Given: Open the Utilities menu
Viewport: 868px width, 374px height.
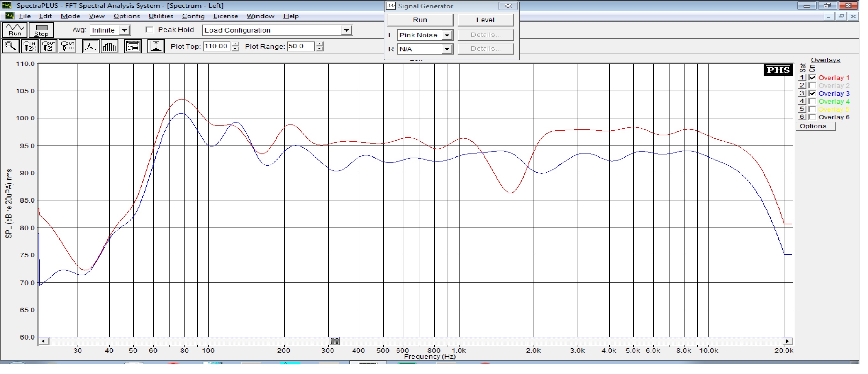Looking at the screenshot, I should tap(161, 16).
